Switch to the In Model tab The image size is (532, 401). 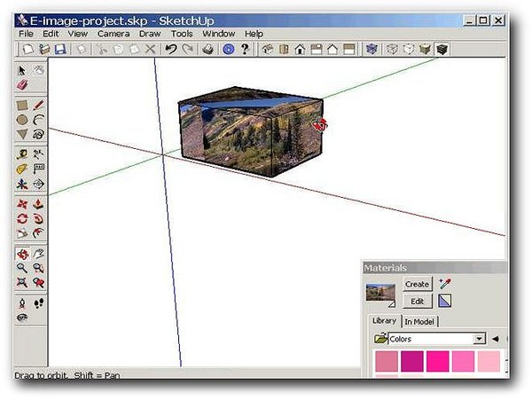coord(421,321)
